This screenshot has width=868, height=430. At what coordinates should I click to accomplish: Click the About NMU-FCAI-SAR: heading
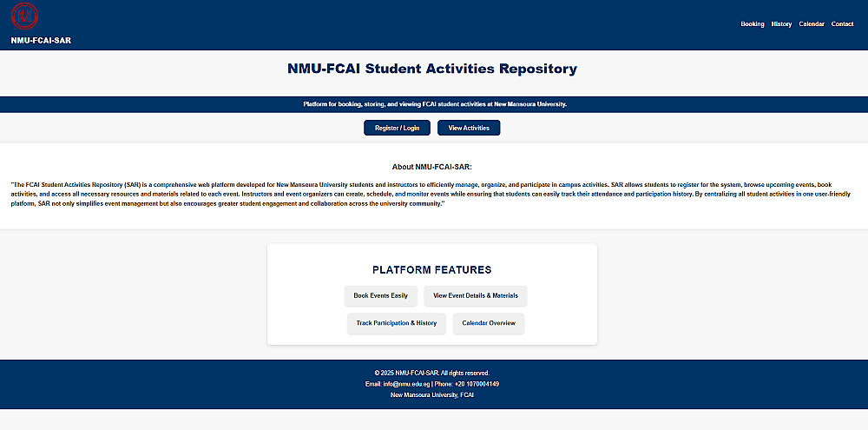click(x=431, y=167)
